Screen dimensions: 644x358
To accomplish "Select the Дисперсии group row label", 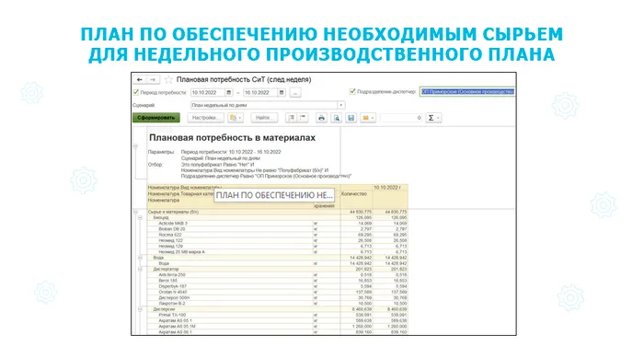I will (165, 309).
